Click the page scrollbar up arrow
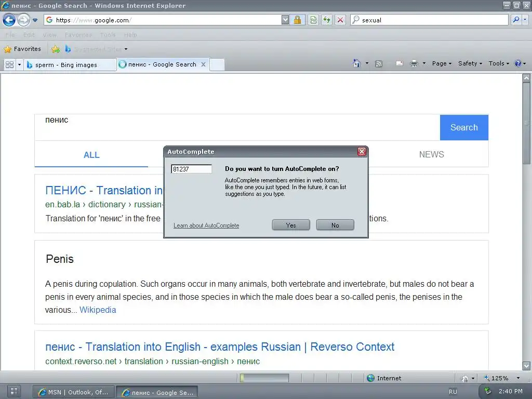Screen dimensions: 532x399 (526, 78)
